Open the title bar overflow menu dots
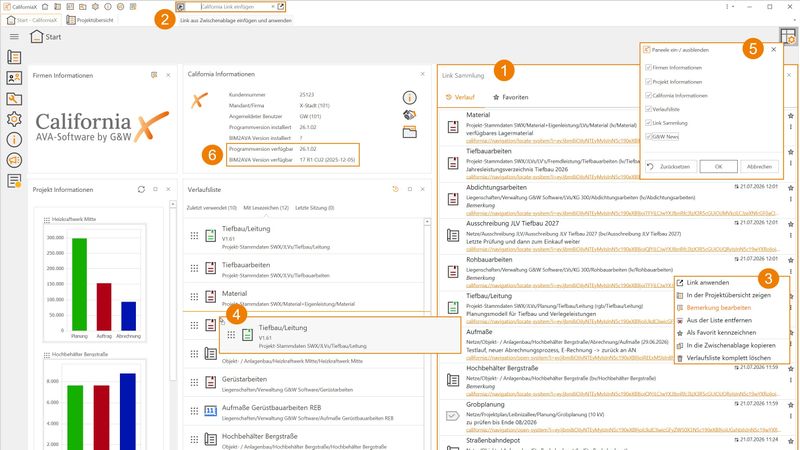 [x=727, y=7]
